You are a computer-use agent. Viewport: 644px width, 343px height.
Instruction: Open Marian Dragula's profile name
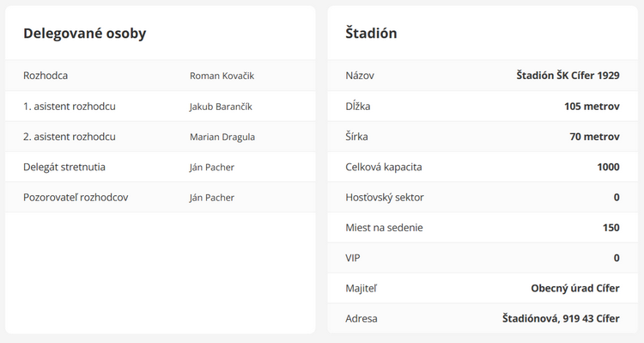(222, 137)
